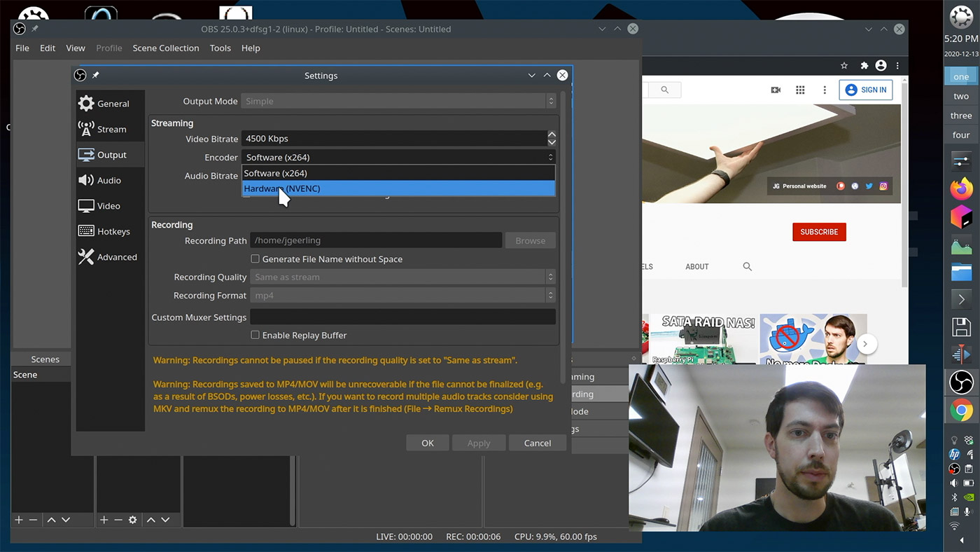Viewport: 980px width, 552px height.
Task: Open source properties gear icon
Action: pyautogui.click(x=132, y=520)
